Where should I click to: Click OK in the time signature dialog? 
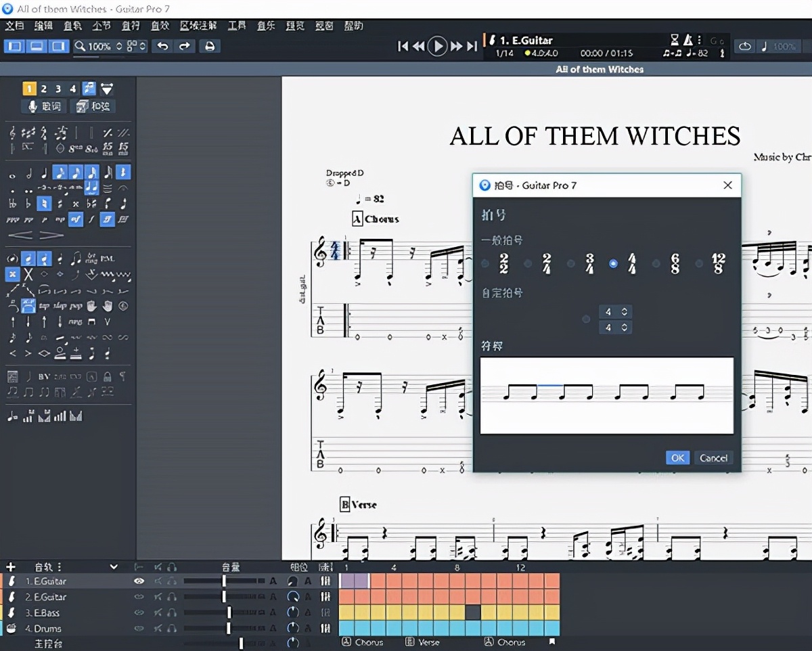click(x=677, y=458)
